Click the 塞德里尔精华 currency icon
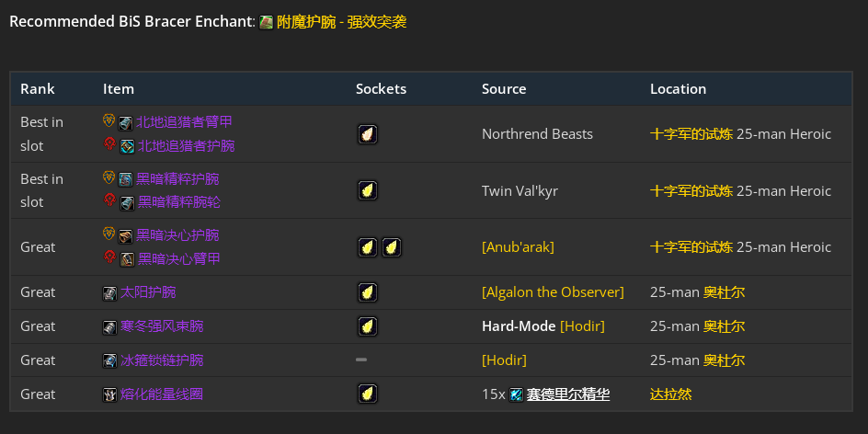The image size is (868, 434). coord(516,394)
